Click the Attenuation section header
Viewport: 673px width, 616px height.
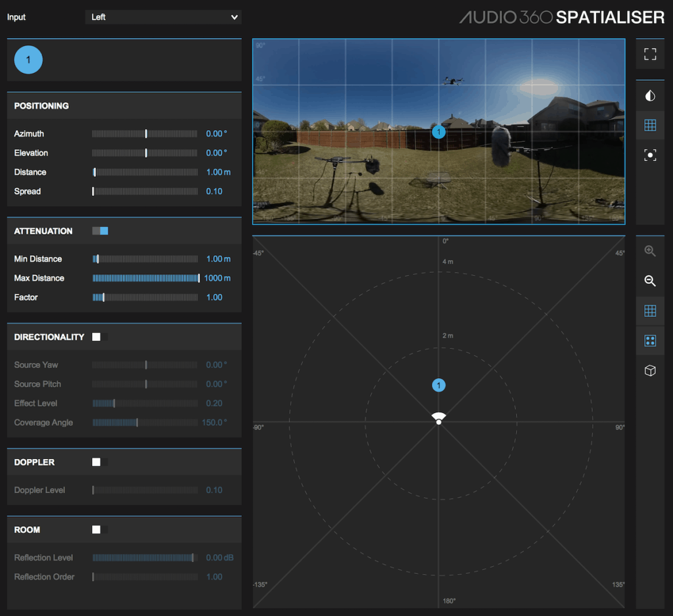(44, 231)
